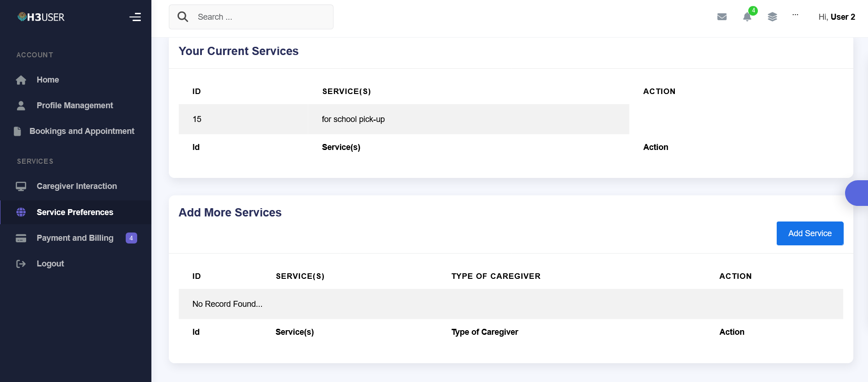Click the Logout icon
The height and width of the screenshot is (382, 868).
(21, 264)
